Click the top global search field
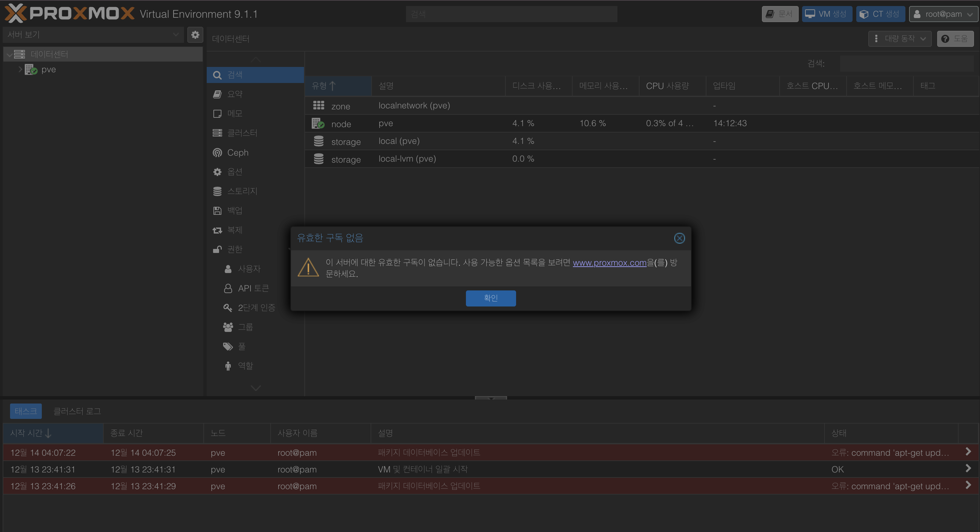 [511, 14]
